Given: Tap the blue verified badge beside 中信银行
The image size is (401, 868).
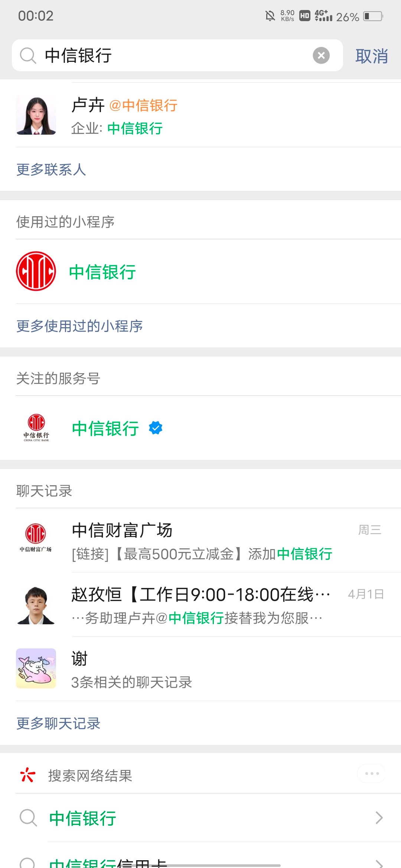Looking at the screenshot, I should tap(156, 428).
